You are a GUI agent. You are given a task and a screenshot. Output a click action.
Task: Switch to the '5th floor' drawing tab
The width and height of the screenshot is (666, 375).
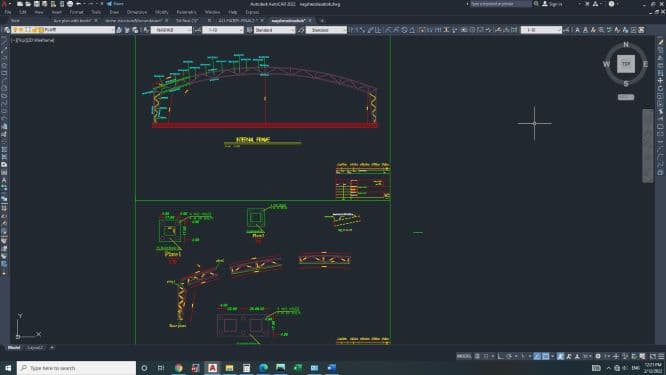click(187, 20)
